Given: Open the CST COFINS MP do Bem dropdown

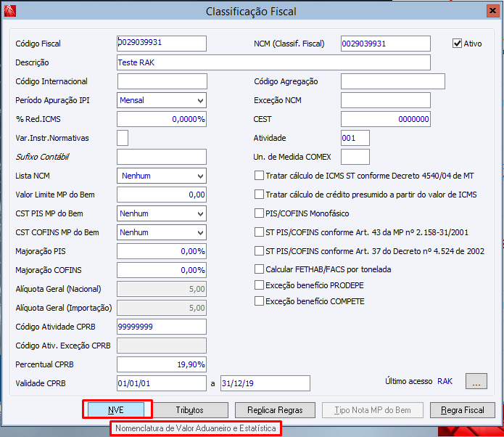Looking at the screenshot, I should (162, 232).
